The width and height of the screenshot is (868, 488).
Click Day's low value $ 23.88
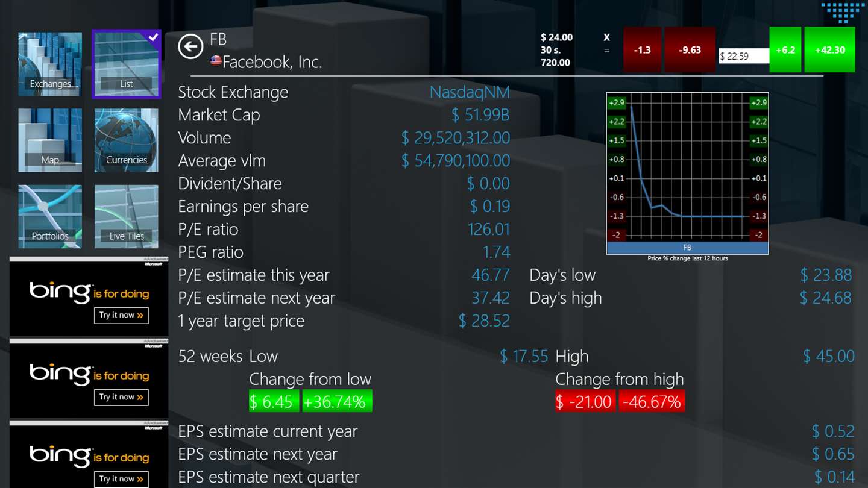(826, 275)
